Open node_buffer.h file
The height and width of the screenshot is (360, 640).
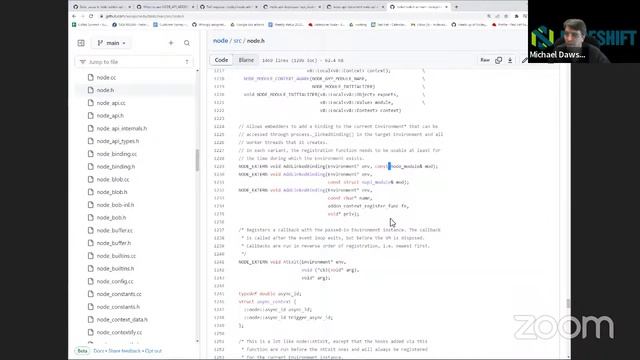[113, 243]
